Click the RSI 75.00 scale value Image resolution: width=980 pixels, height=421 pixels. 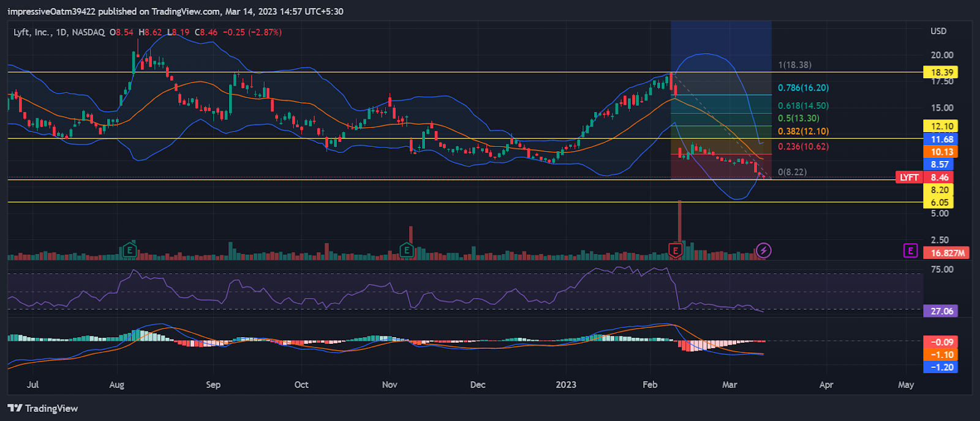[942, 269]
